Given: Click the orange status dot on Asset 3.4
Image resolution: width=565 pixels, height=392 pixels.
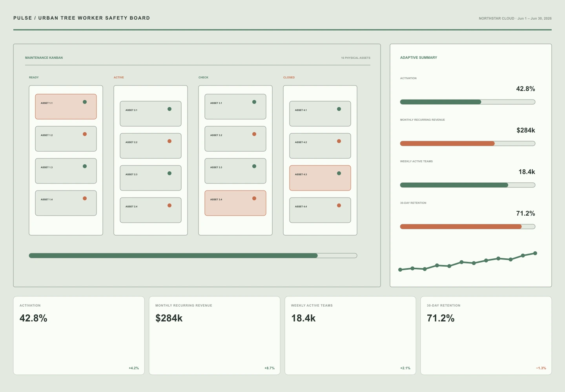Looking at the screenshot, I should coord(254,198).
